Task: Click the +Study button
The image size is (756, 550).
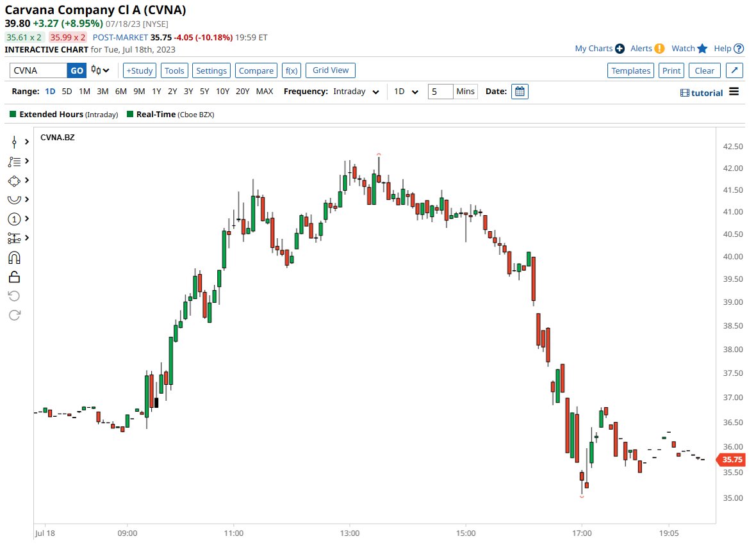Action: point(139,70)
